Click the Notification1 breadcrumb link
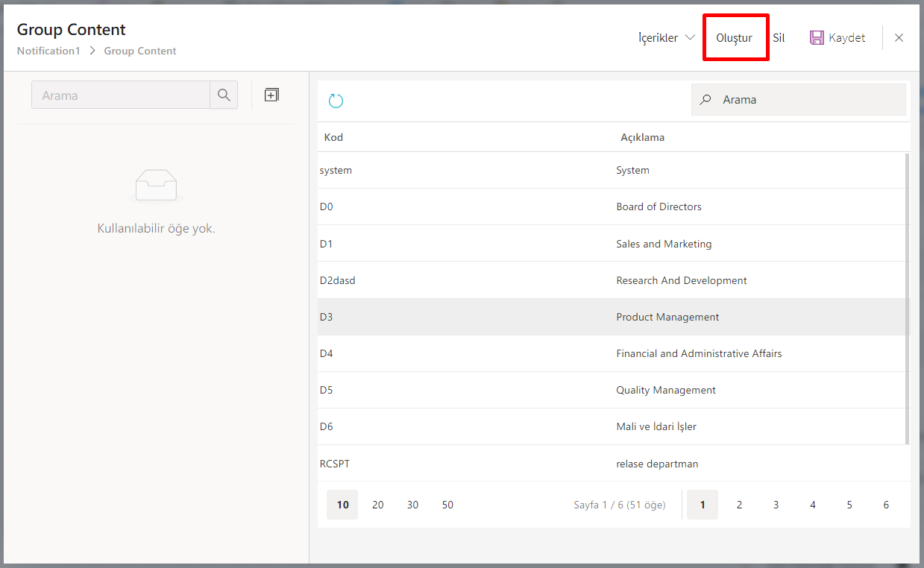 pyautogui.click(x=48, y=51)
